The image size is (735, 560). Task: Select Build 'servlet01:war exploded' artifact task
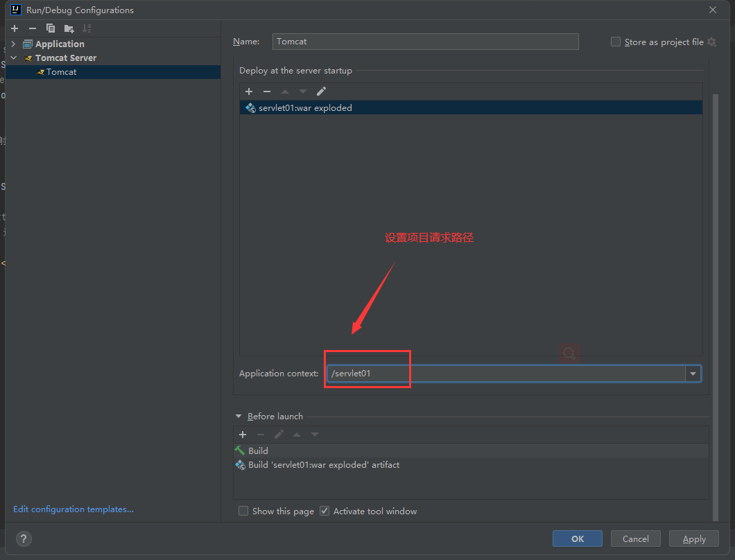(x=471, y=464)
